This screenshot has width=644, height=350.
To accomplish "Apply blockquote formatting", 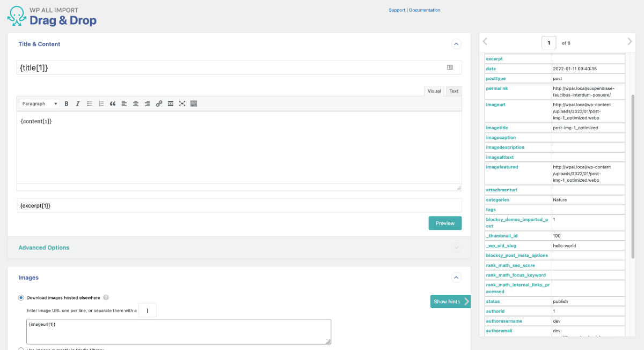I will (113, 103).
